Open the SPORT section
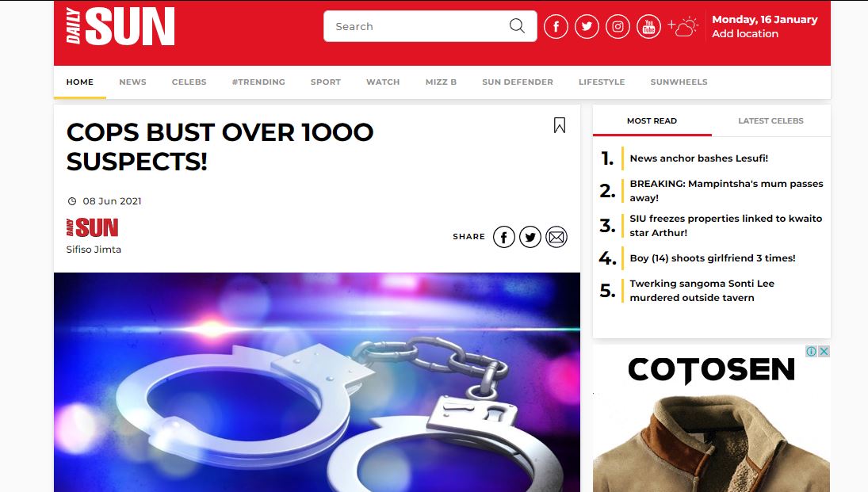868x492 pixels. click(x=326, y=82)
